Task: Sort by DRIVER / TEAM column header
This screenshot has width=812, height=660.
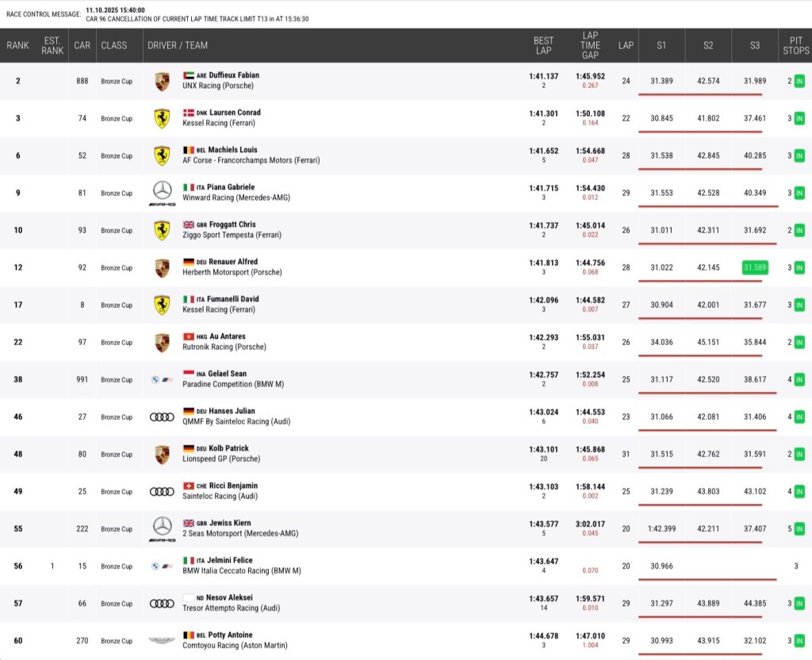Action: tap(178, 45)
